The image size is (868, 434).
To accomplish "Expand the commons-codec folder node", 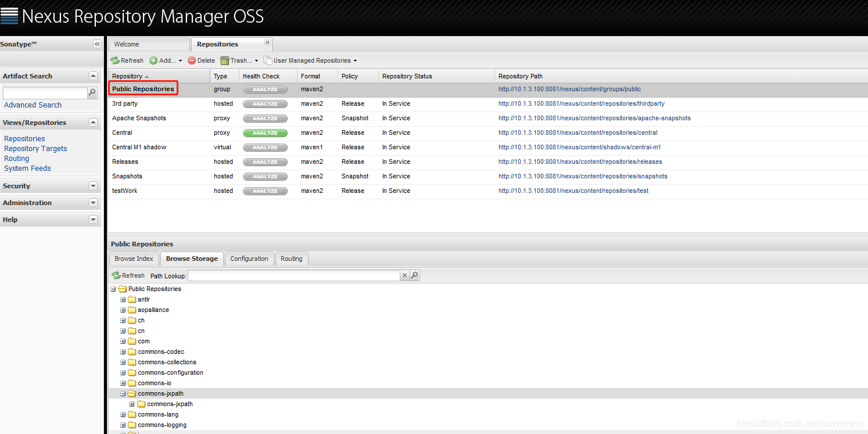I will click(123, 352).
